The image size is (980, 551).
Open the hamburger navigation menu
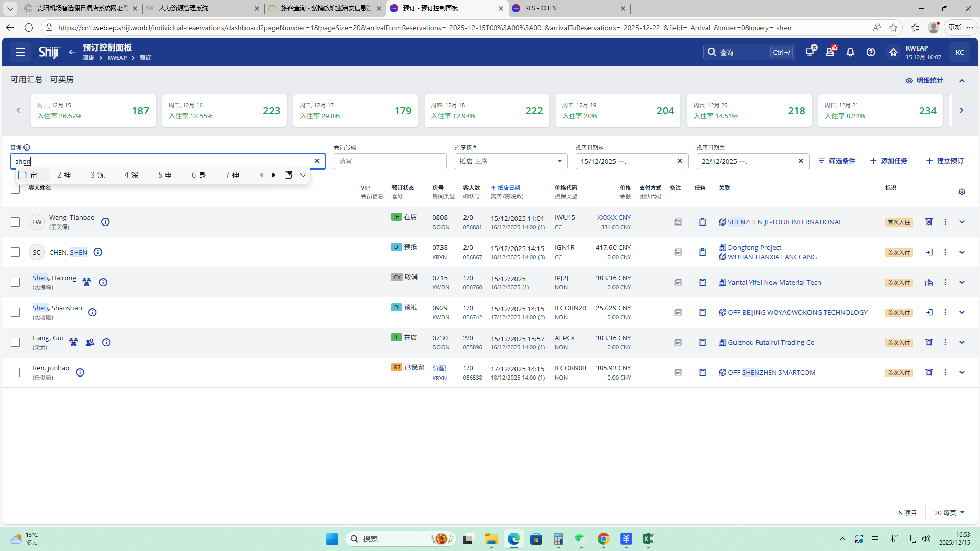pos(20,52)
